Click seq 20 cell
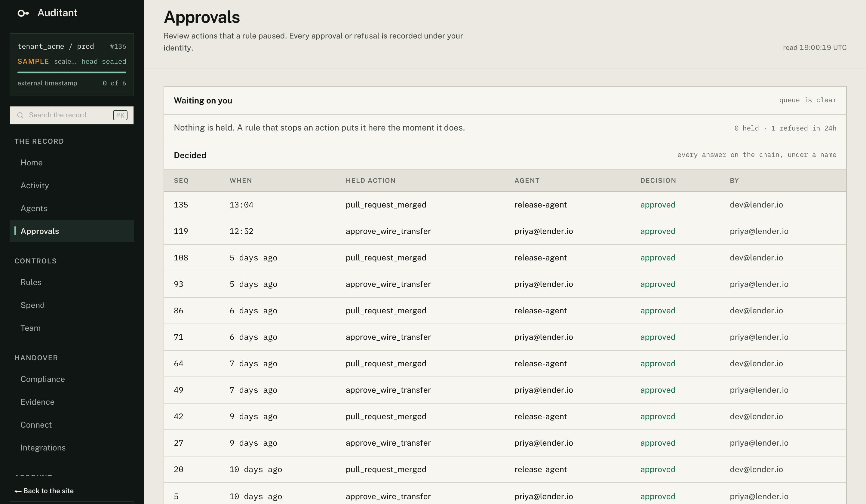The image size is (866, 504). [178, 470]
